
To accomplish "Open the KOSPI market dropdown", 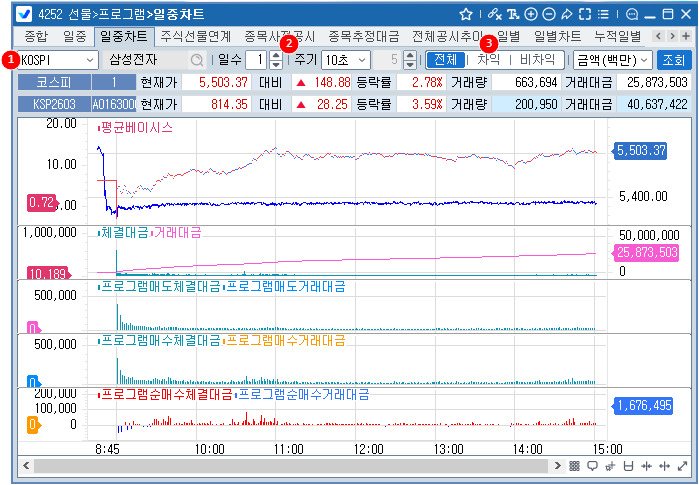I will pos(55,60).
